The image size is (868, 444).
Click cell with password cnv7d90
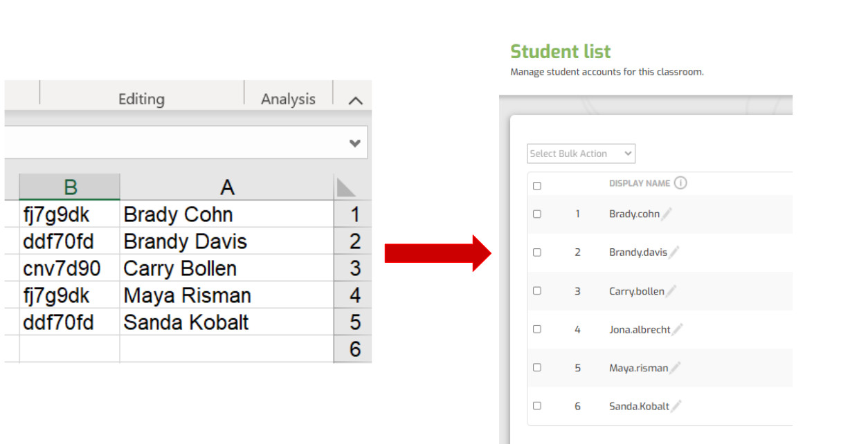coord(69,268)
